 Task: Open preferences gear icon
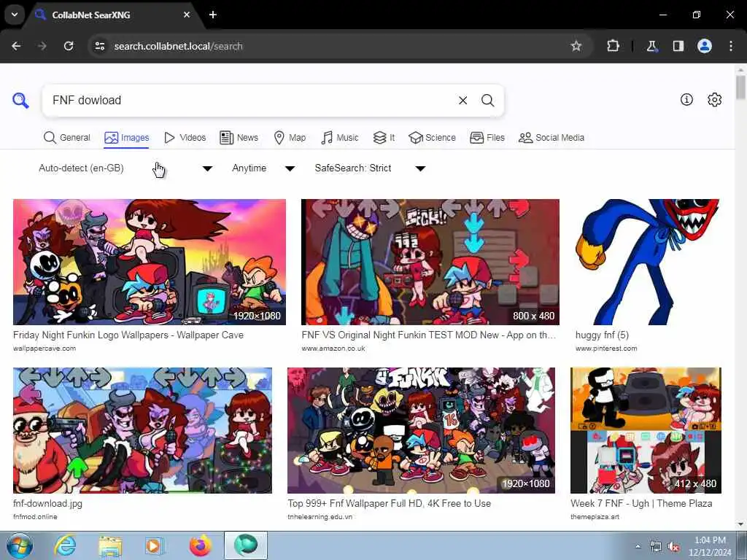pyautogui.click(x=714, y=99)
